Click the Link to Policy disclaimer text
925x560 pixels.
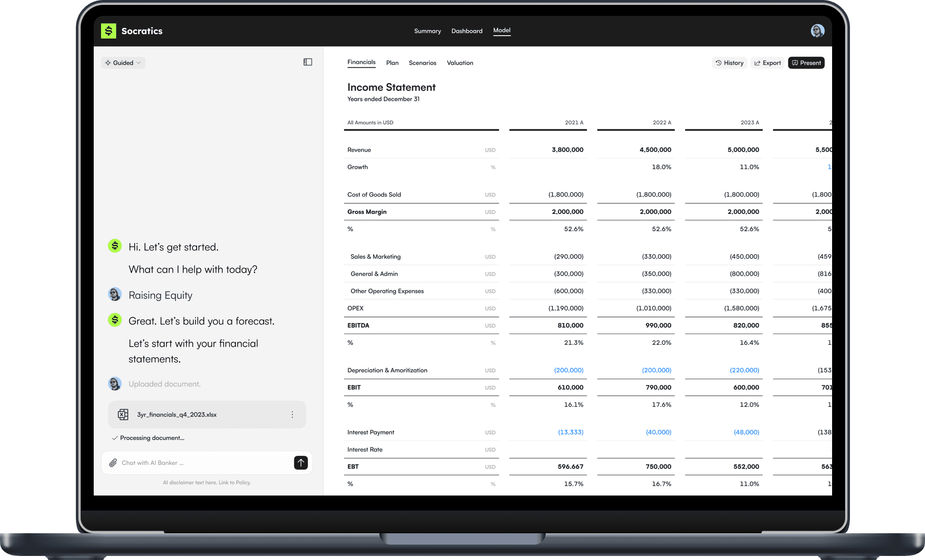(234, 483)
